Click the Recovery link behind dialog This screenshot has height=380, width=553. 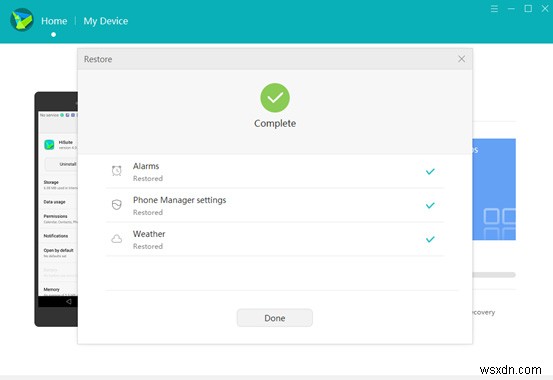484,312
